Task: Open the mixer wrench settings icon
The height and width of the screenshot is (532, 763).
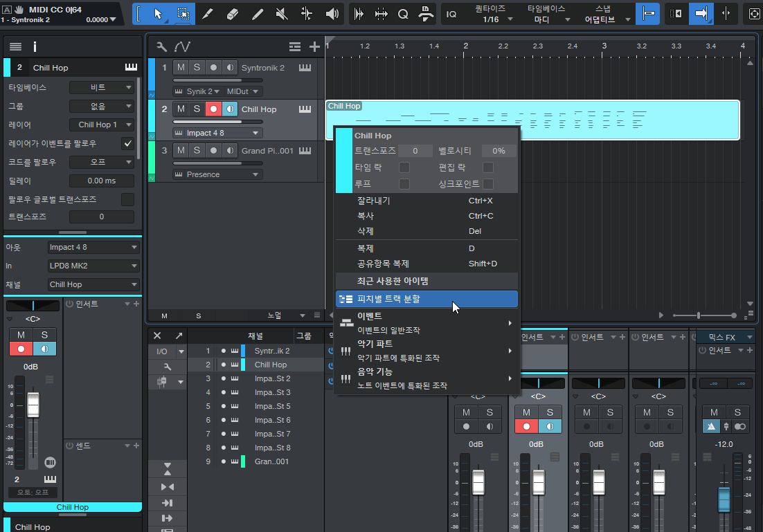Action: coord(168,366)
